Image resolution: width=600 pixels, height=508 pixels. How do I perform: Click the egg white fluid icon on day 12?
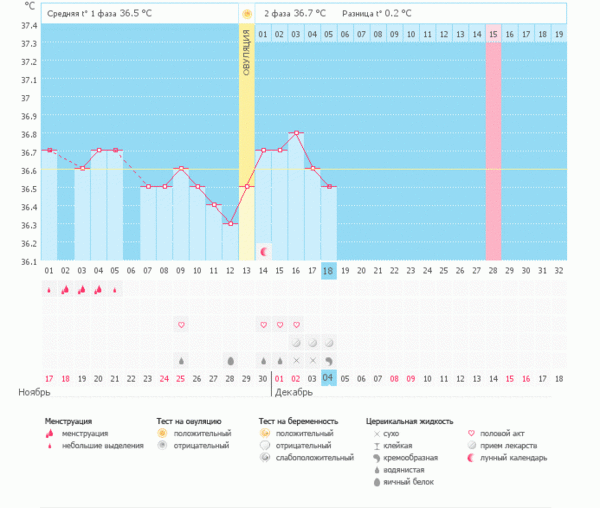(x=230, y=360)
